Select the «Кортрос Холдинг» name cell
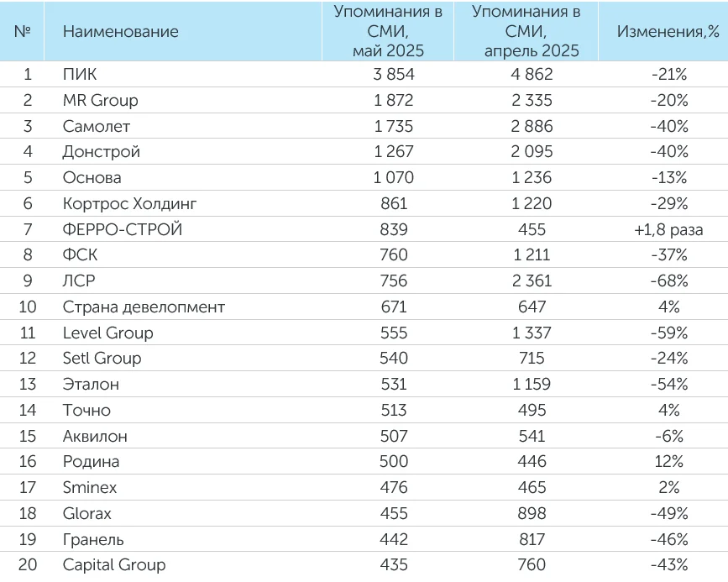Screen dimensions: 728x582 130,203
